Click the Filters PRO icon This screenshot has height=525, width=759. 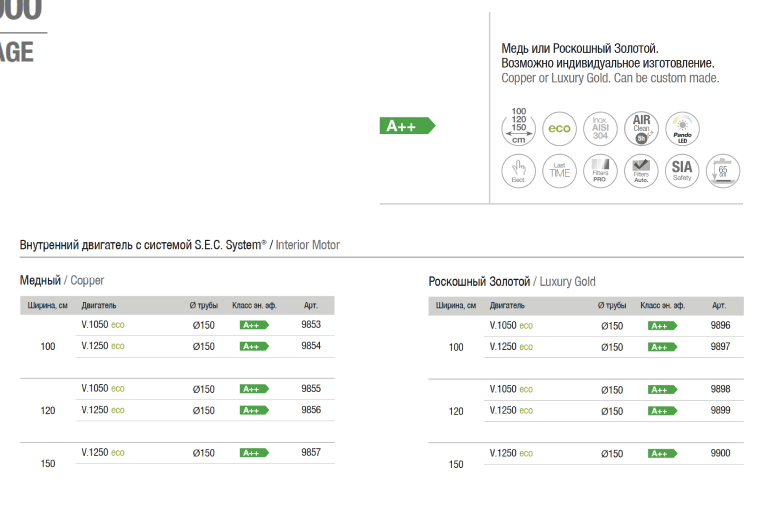[600, 170]
